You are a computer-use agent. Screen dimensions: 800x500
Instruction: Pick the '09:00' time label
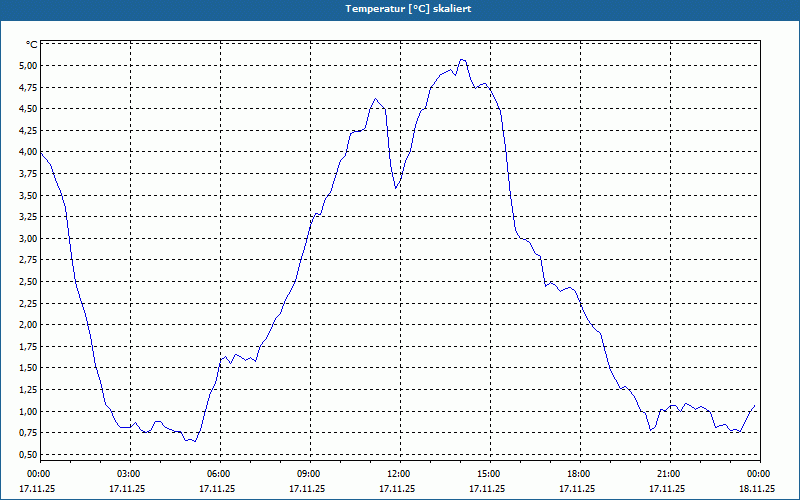(x=310, y=474)
